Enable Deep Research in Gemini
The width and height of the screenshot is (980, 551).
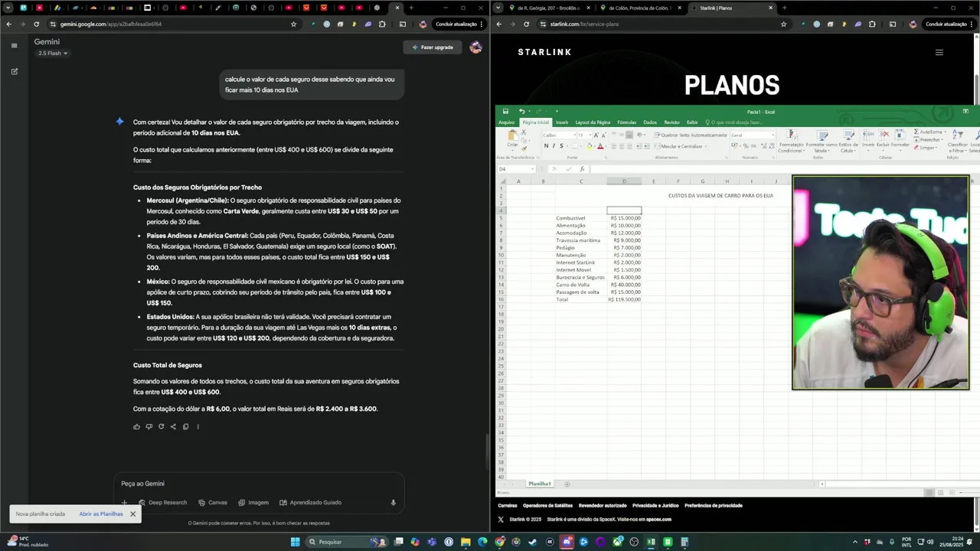point(162,503)
